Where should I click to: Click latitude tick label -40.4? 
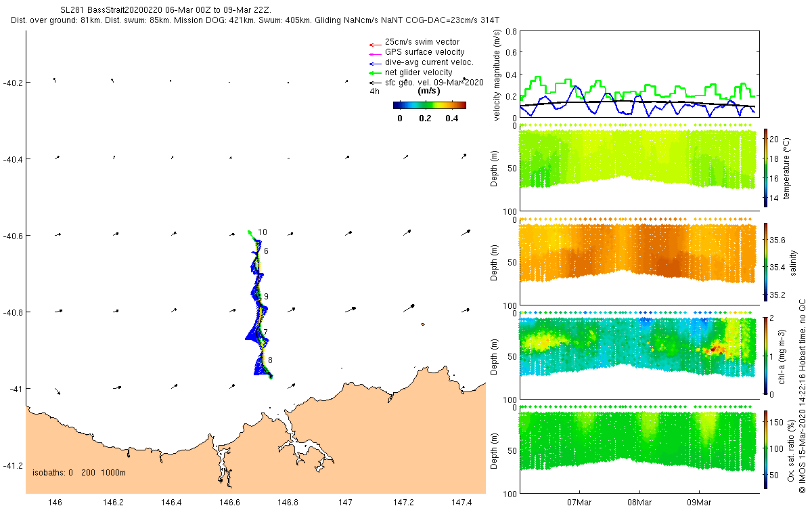[14, 159]
